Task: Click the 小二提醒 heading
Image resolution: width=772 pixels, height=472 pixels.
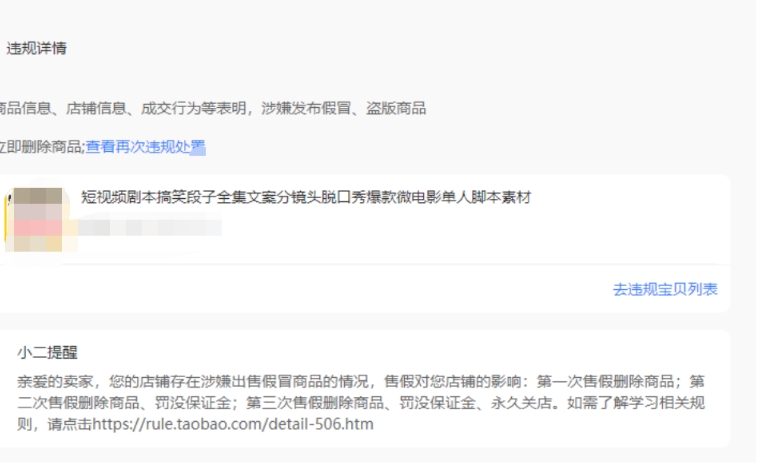Action: [x=48, y=353]
